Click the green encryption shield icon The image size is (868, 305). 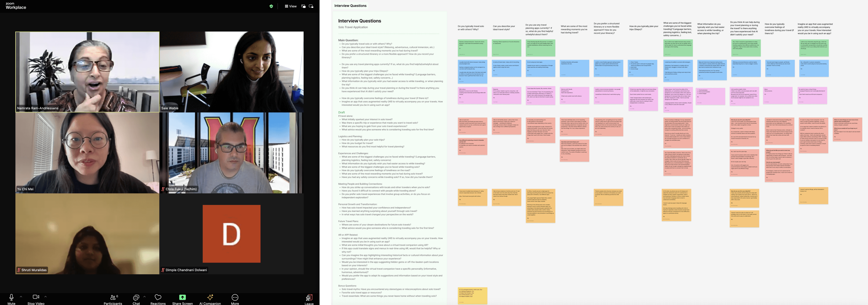271,6
